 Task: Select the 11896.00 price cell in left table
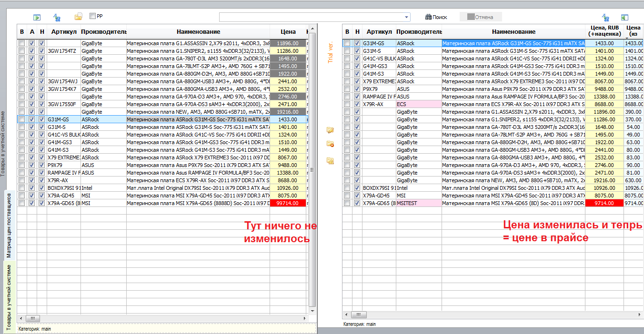[288, 43]
